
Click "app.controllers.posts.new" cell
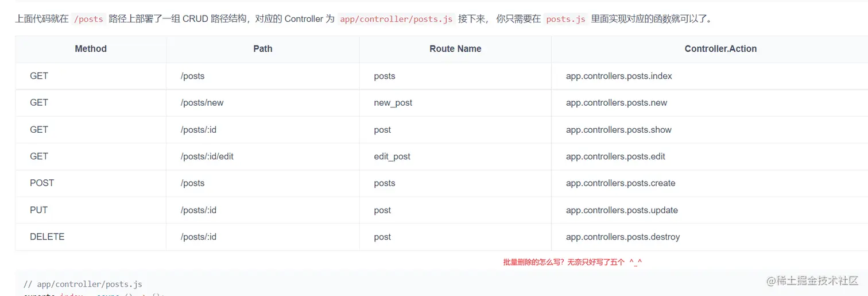tap(617, 103)
